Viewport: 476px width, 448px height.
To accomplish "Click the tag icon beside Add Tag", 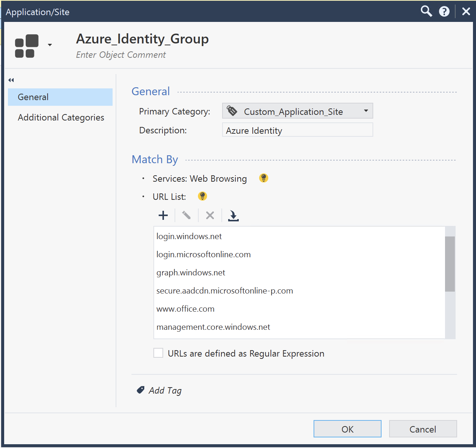I will click(141, 390).
